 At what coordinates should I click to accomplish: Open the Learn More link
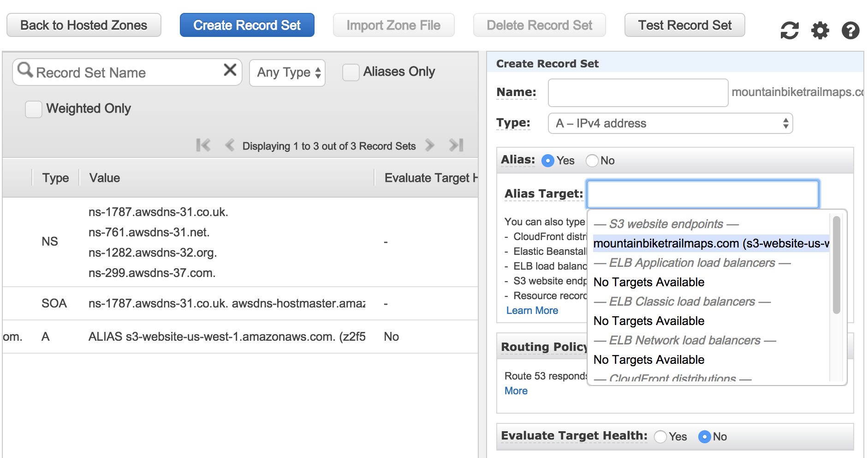(x=532, y=311)
